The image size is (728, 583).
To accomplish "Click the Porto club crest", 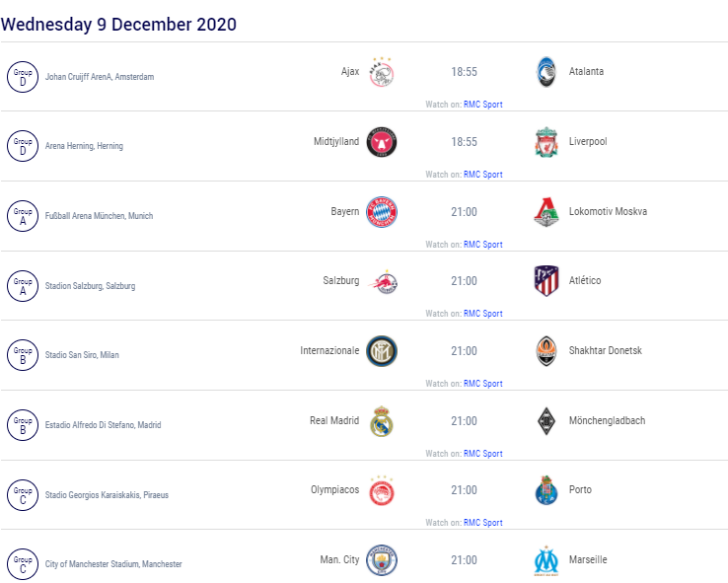I will pos(546,490).
